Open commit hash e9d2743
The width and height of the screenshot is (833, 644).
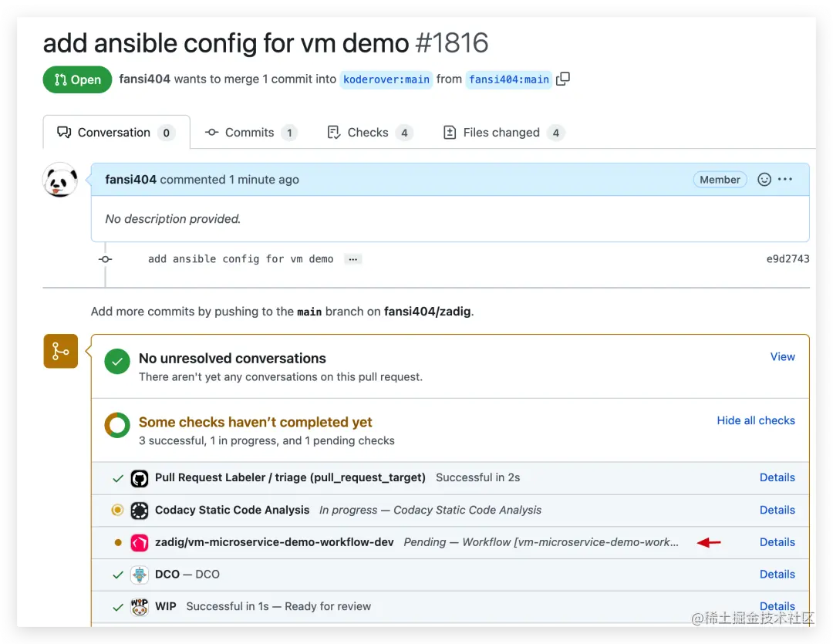point(787,259)
